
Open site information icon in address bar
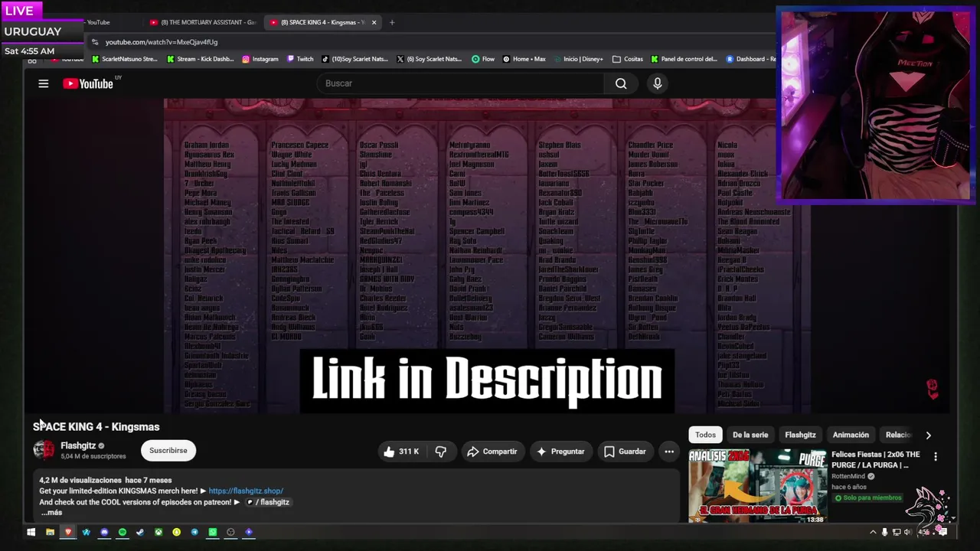(94, 42)
